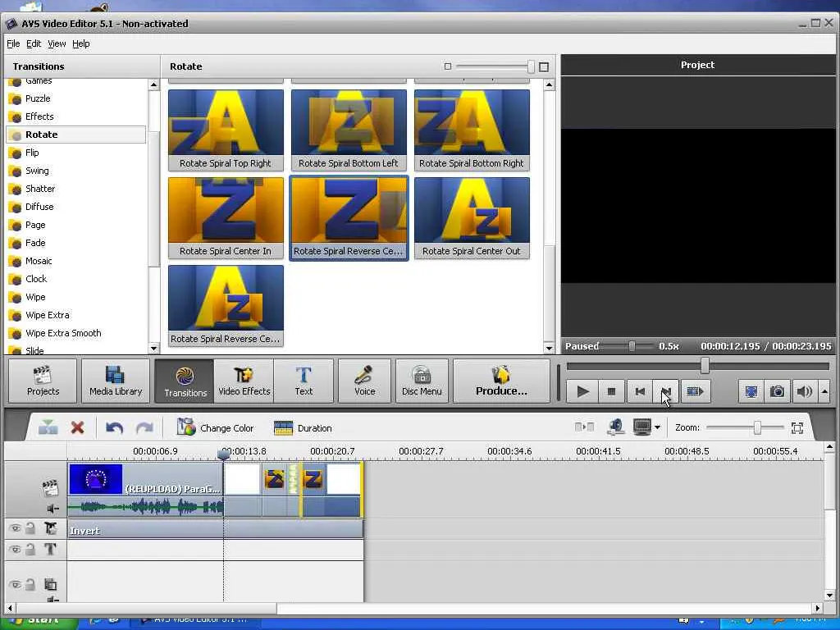Screen dimensions: 840x630
Task: Open the Projects panel
Action: tap(43, 381)
